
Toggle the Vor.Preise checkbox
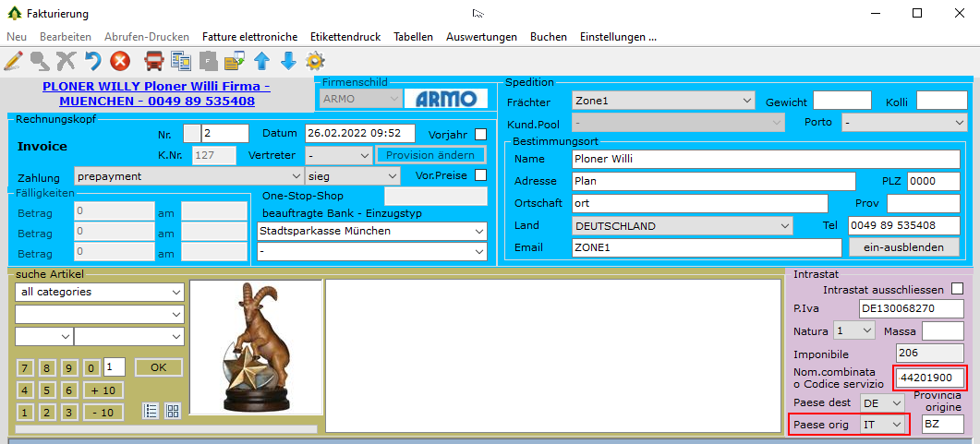click(x=480, y=175)
